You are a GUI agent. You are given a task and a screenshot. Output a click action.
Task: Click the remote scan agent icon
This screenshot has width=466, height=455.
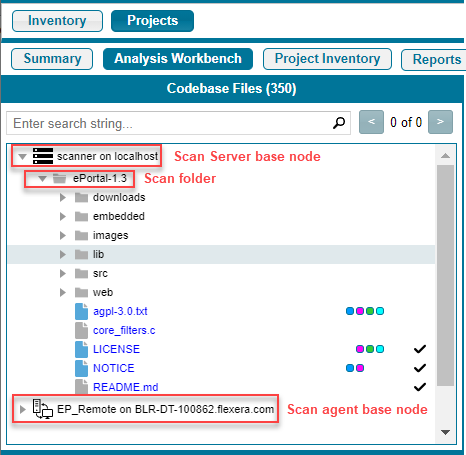[43, 409]
